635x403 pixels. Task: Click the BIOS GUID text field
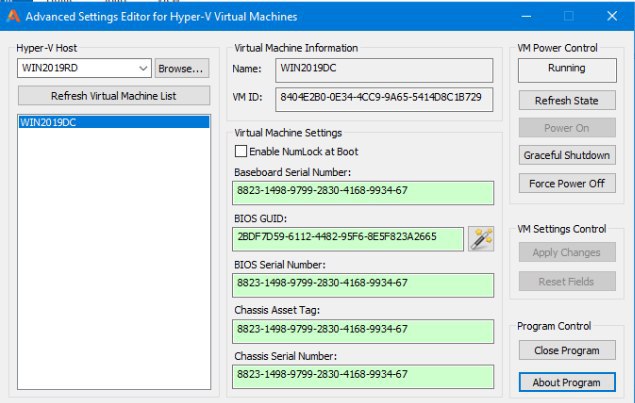348,239
